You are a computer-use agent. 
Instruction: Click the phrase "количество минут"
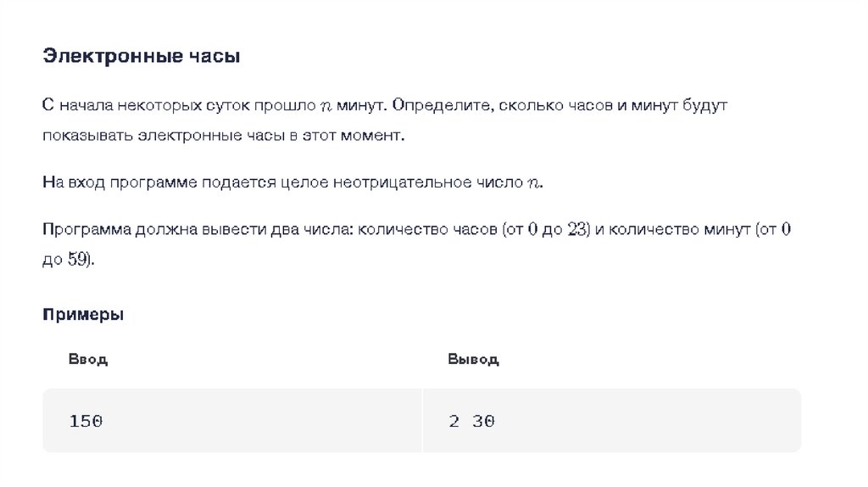point(679,229)
